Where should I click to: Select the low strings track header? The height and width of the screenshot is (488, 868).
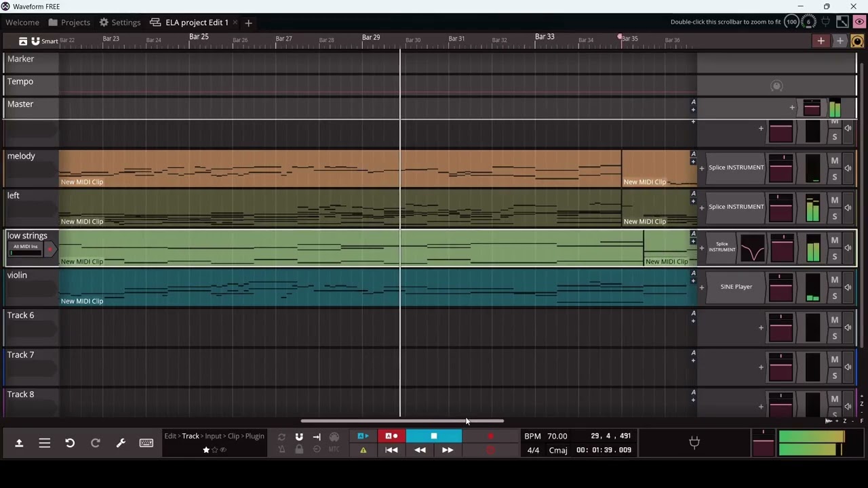click(x=32, y=247)
